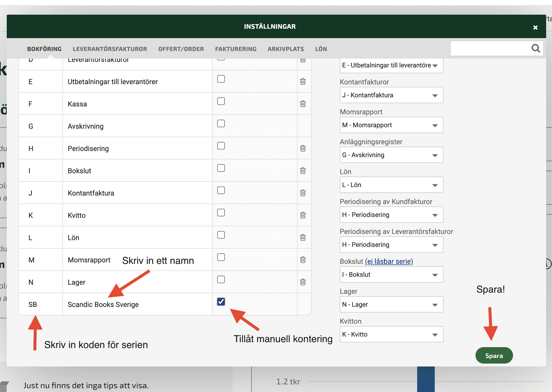The height and width of the screenshot is (392, 552).
Task: Delete the Kassa series row
Action: (303, 103)
